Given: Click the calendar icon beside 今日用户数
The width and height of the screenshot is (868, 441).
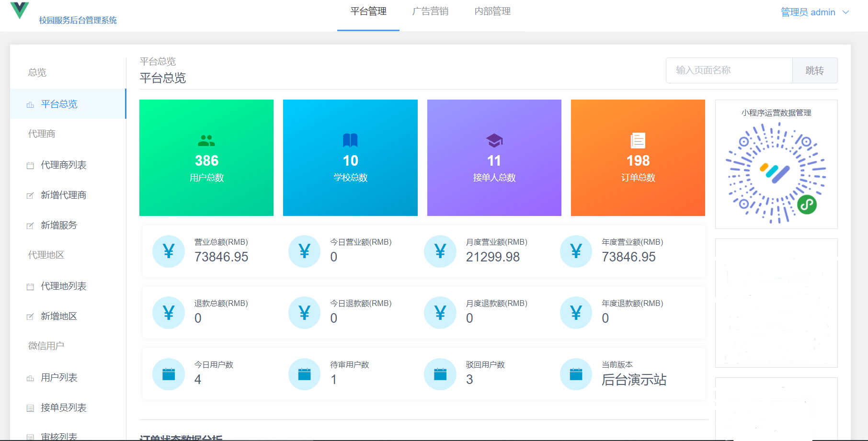Looking at the screenshot, I should (169, 374).
